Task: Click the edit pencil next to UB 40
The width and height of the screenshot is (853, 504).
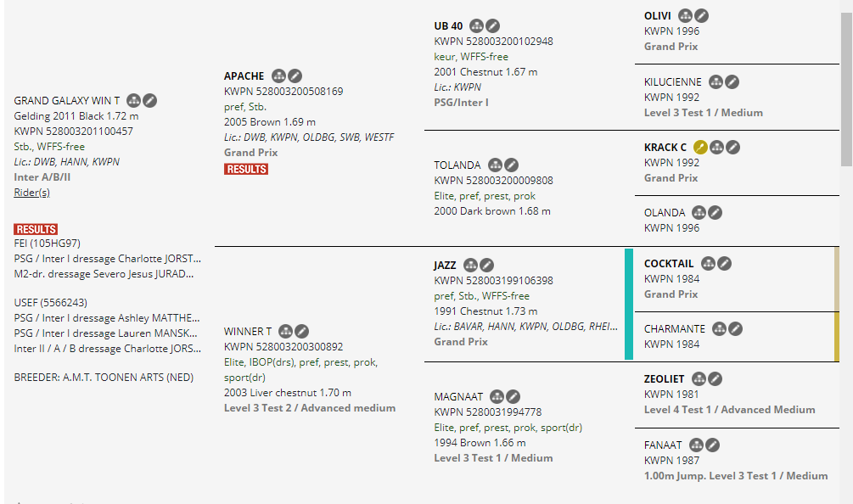Action: [492, 26]
